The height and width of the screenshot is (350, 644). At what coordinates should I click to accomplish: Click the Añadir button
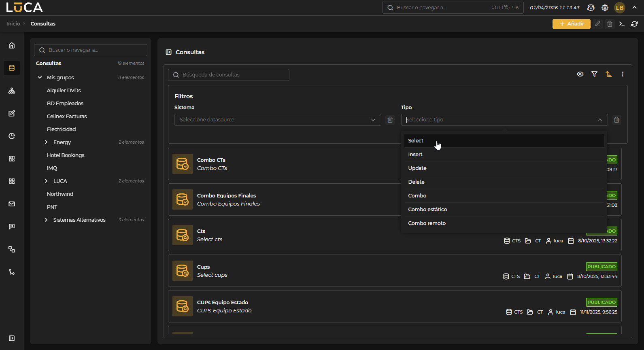(x=572, y=24)
